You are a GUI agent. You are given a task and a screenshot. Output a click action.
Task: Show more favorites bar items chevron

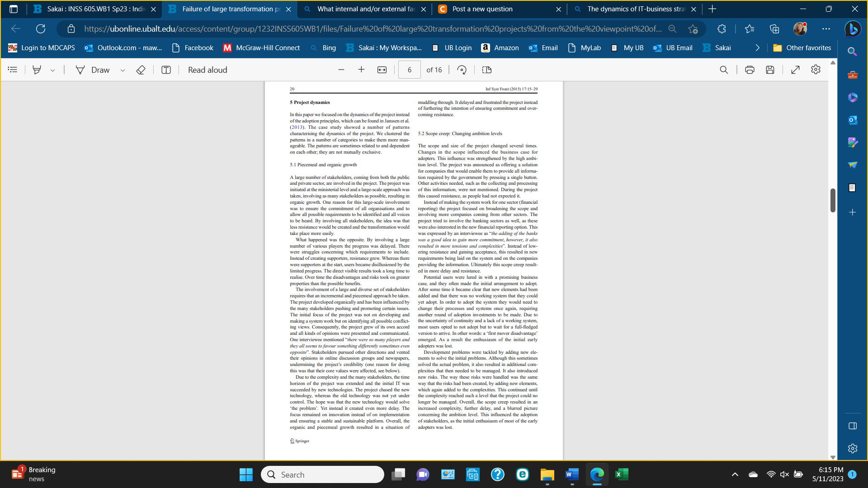pyautogui.click(x=758, y=48)
